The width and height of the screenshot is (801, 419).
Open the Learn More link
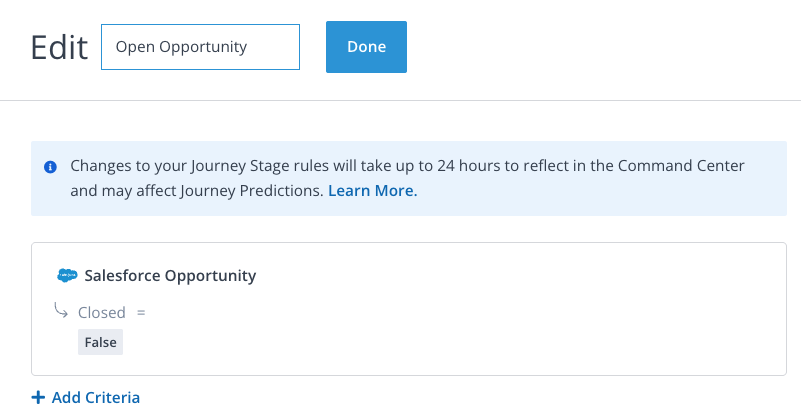tap(372, 190)
